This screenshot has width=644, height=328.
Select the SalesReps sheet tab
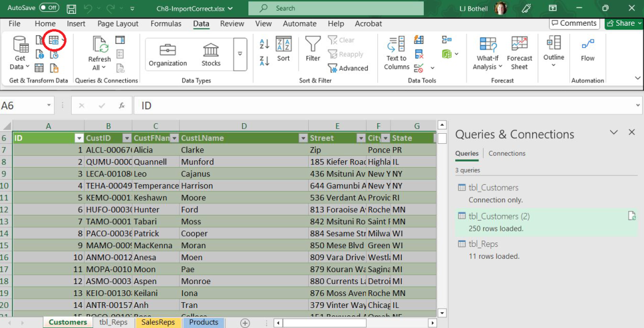(158, 322)
